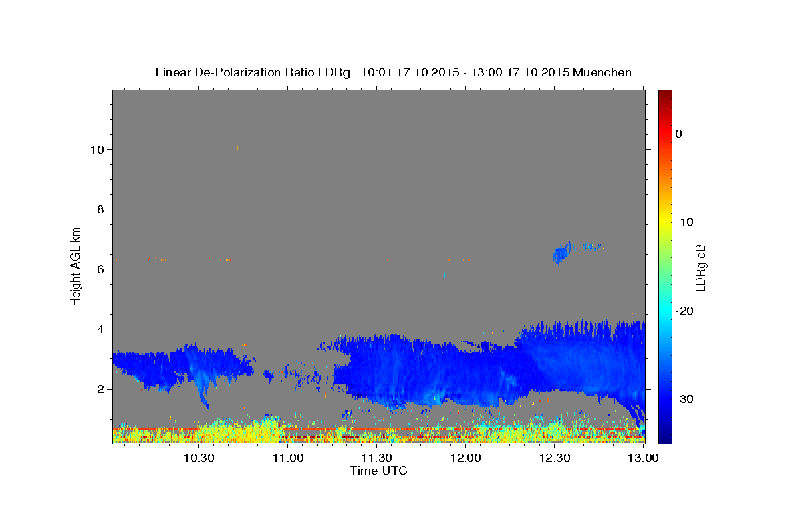This screenshot has height=532, width=798.
Task: Click the colorbar value 0
Action: [x=679, y=134]
